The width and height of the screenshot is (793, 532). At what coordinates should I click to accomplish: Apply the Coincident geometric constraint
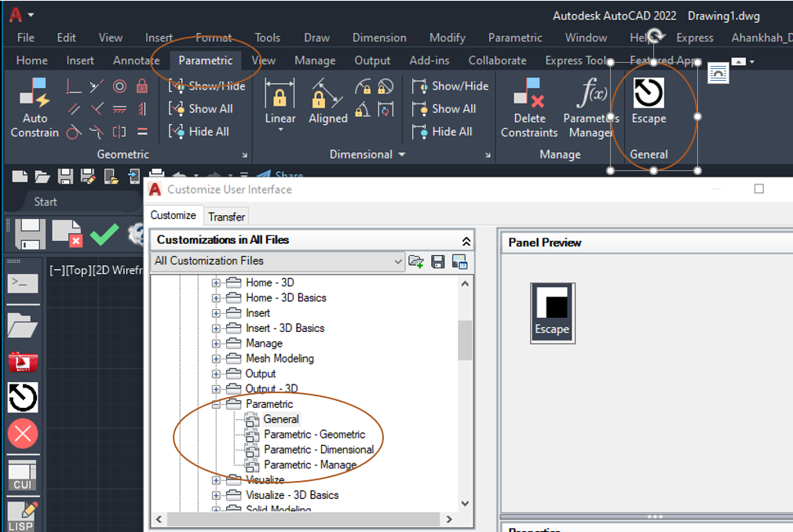pyautogui.click(x=74, y=86)
